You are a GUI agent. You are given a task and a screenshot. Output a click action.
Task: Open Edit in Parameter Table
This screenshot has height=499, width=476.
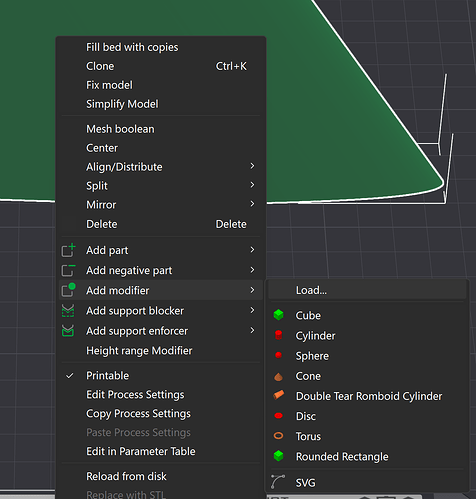click(x=160, y=451)
